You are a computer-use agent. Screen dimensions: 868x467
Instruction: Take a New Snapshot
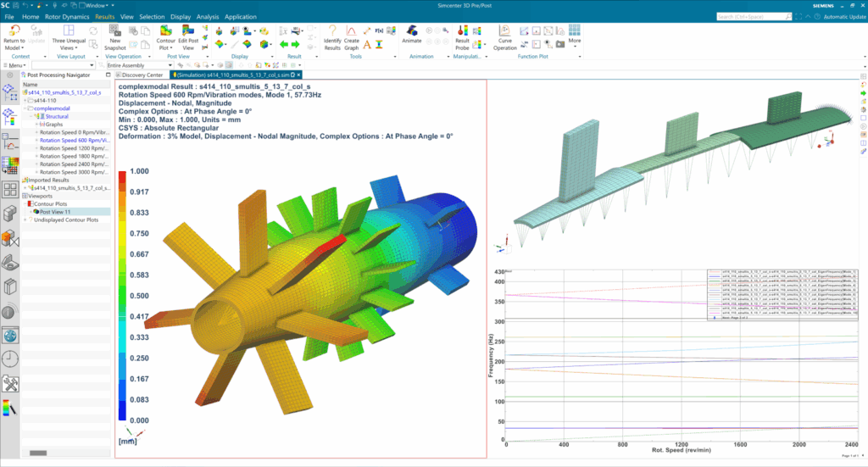coord(114,31)
